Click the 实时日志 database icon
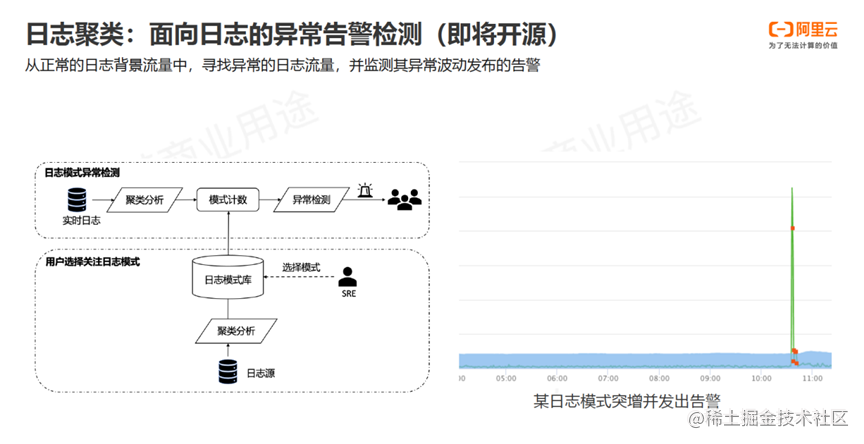The height and width of the screenshot is (444, 864). coord(77,200)
